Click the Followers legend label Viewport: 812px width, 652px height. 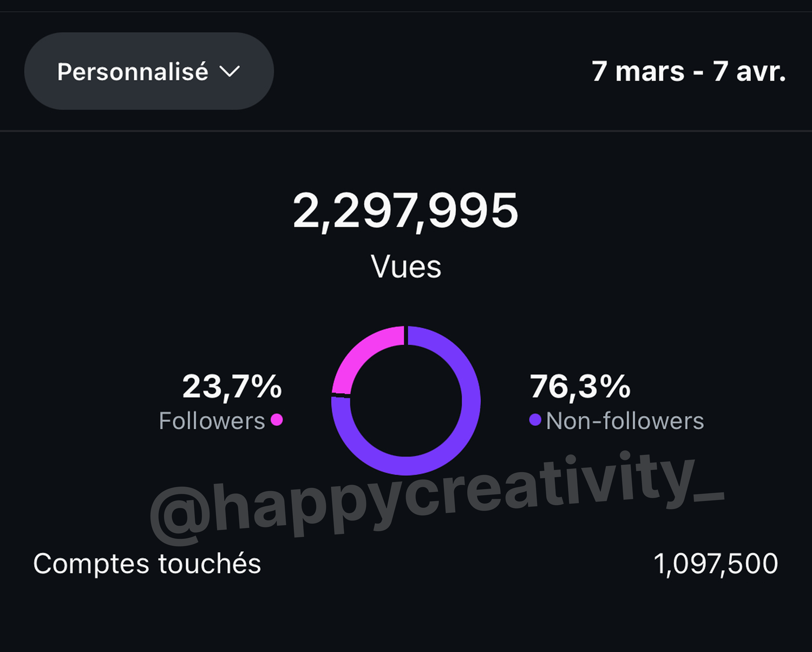(212, 421)
